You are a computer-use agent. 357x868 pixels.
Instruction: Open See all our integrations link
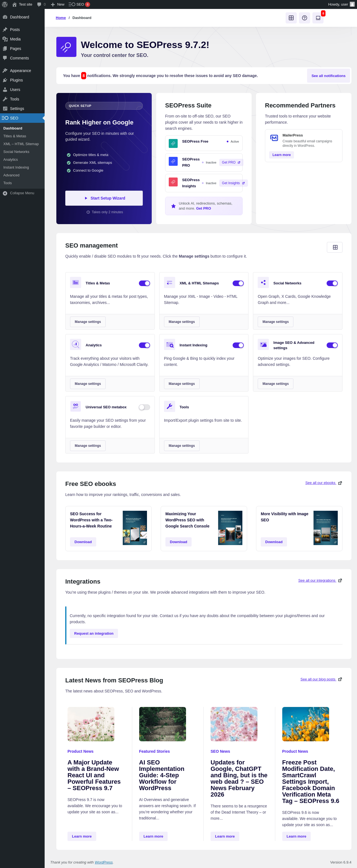point(320,581)
